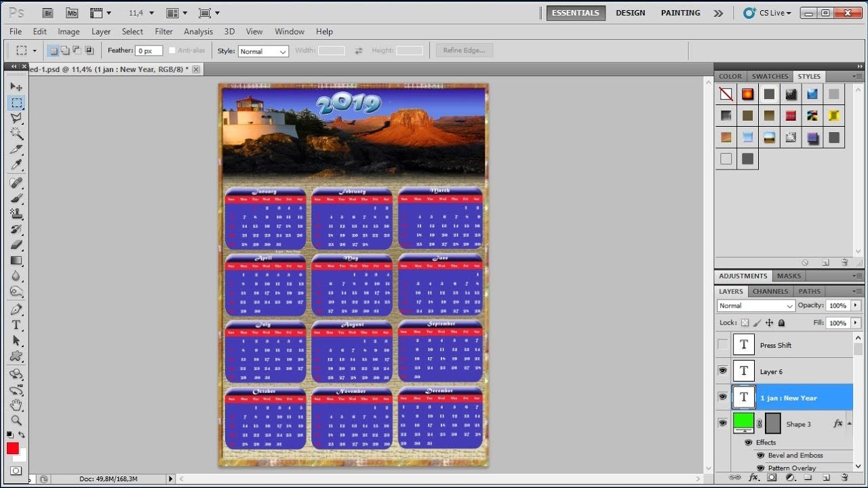Viewport: 868px width, 488px height.
Task: Open the Fill slider arrow
Action: tap(856, 323)
